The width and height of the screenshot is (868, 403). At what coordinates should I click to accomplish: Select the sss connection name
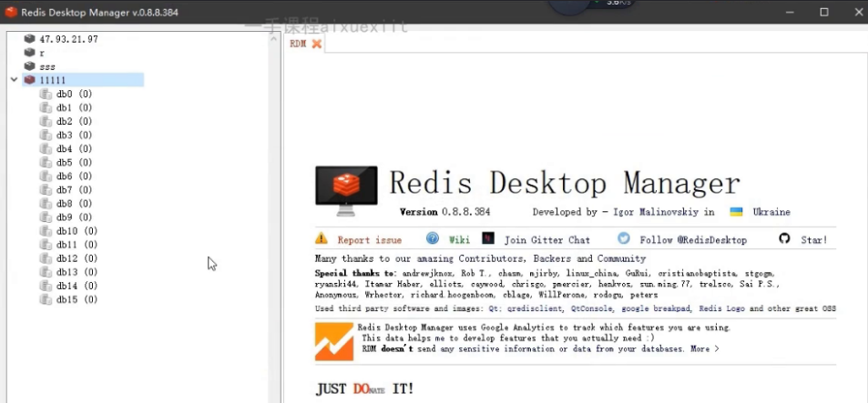47,66
